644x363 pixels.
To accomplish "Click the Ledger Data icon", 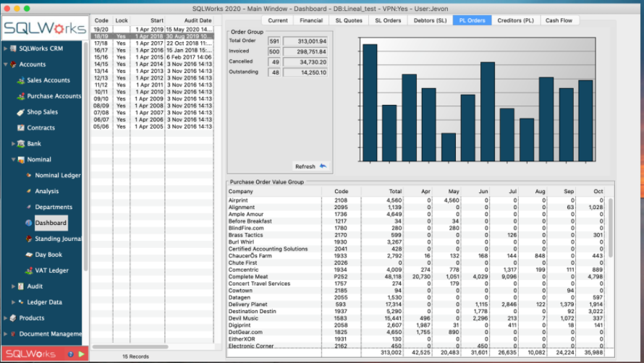I will pyautogui.click(x=21, y=302).
